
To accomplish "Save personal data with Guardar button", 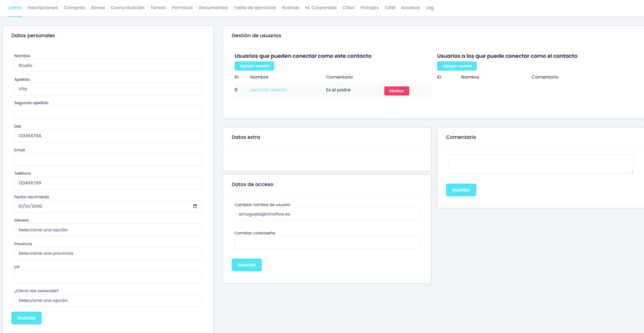I will [26, 318].
